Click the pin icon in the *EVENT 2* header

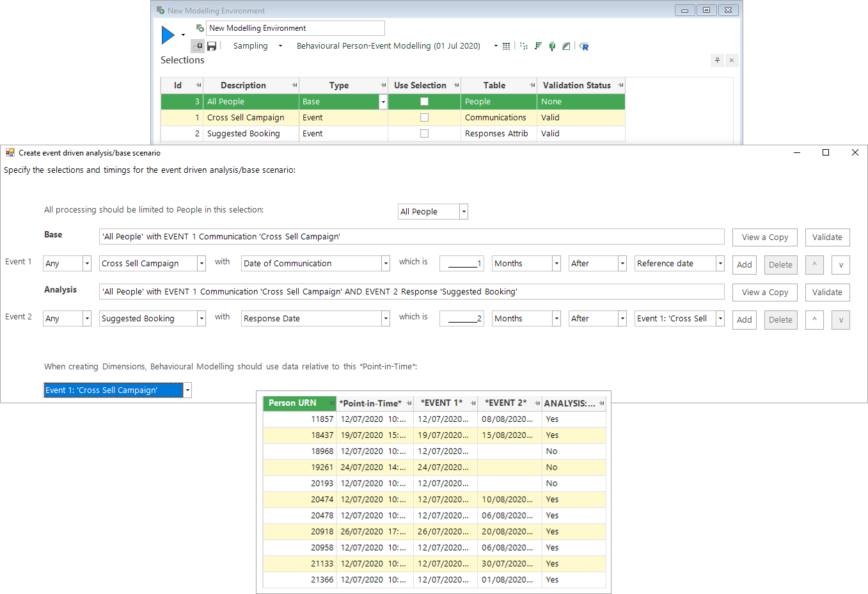537,403
